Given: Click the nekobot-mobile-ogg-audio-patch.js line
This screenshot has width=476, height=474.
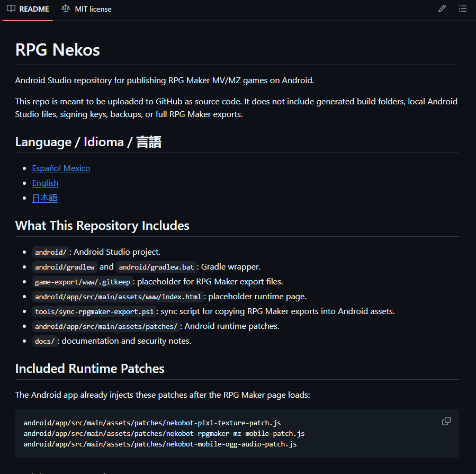Looking at the screenshot, I should point(160,444).
